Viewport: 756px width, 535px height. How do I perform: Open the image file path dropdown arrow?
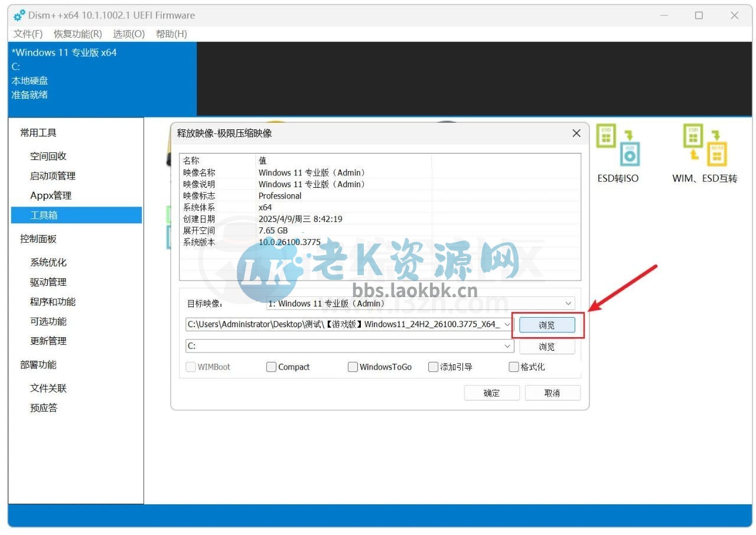click(x=508, y=324)
